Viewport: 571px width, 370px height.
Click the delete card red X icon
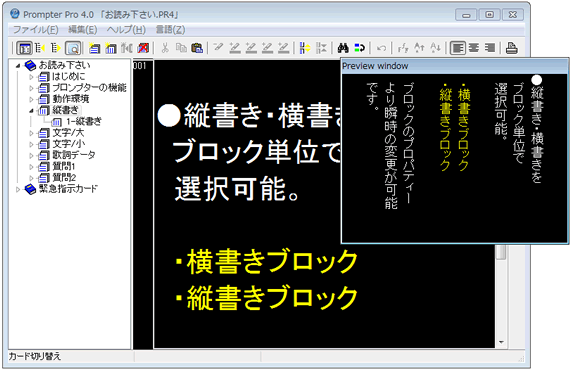(143, 48)
